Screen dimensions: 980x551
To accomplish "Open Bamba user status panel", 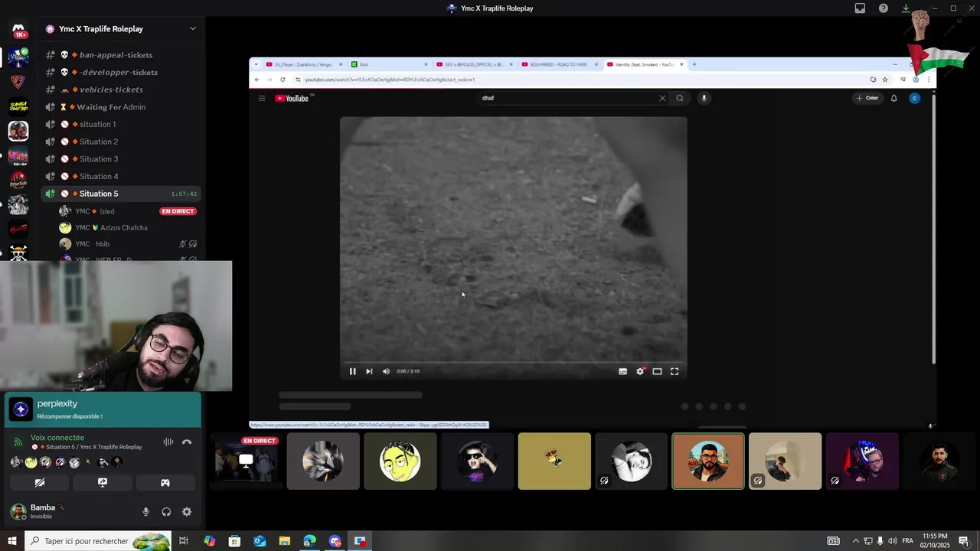I will (x=46, y=511).
